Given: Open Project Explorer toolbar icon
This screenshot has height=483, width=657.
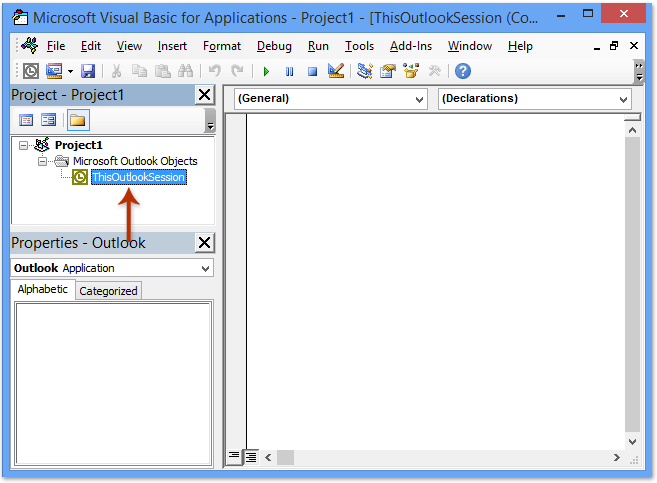Looking at the screenshot, I should (365, 71).
